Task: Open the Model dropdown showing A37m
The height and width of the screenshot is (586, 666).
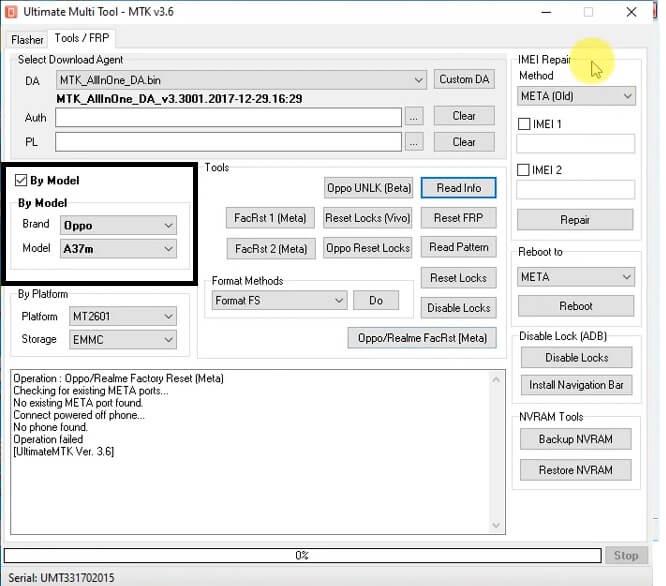Action: (119, 248)
